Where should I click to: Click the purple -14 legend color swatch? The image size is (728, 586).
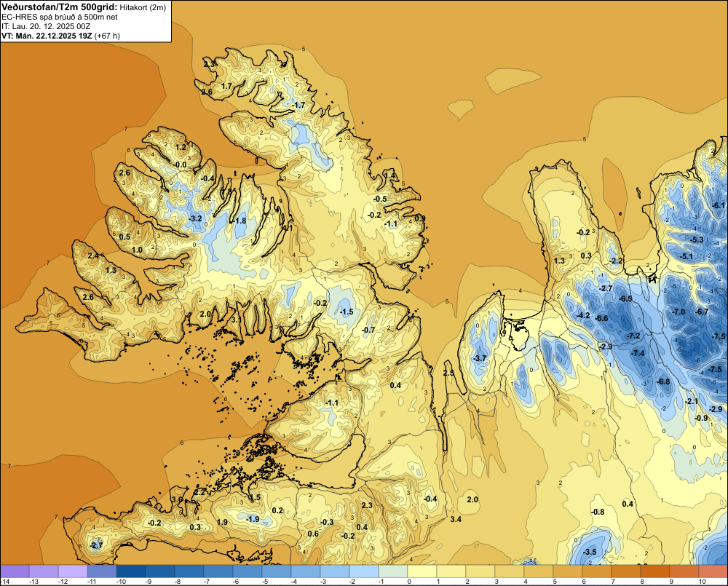tap(15, 571)
